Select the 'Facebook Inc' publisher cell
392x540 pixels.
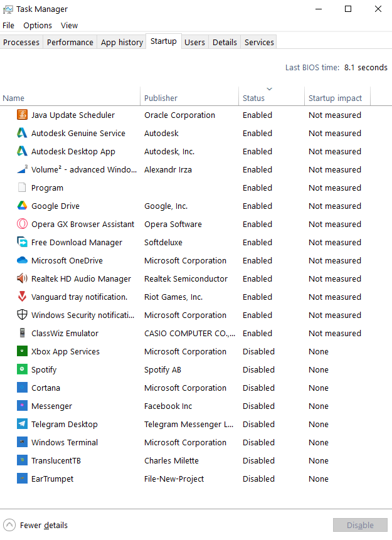pyautogui.click(x=168, y=406)
